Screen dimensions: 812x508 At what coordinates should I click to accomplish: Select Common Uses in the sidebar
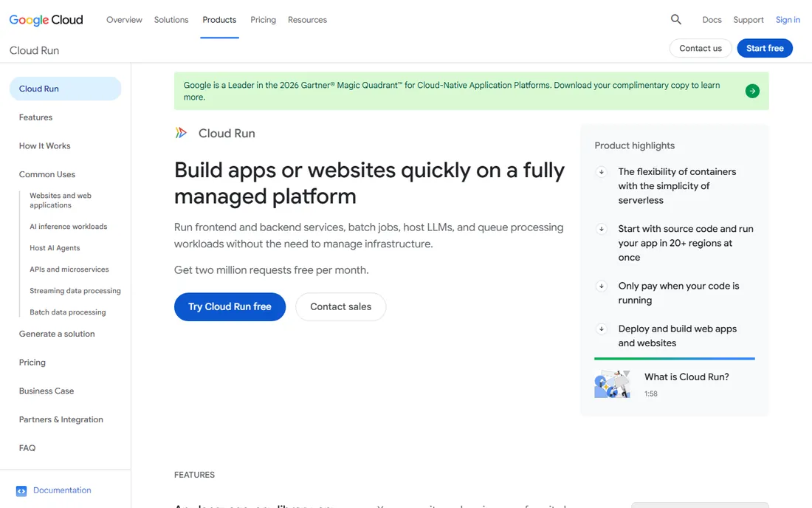47,174
